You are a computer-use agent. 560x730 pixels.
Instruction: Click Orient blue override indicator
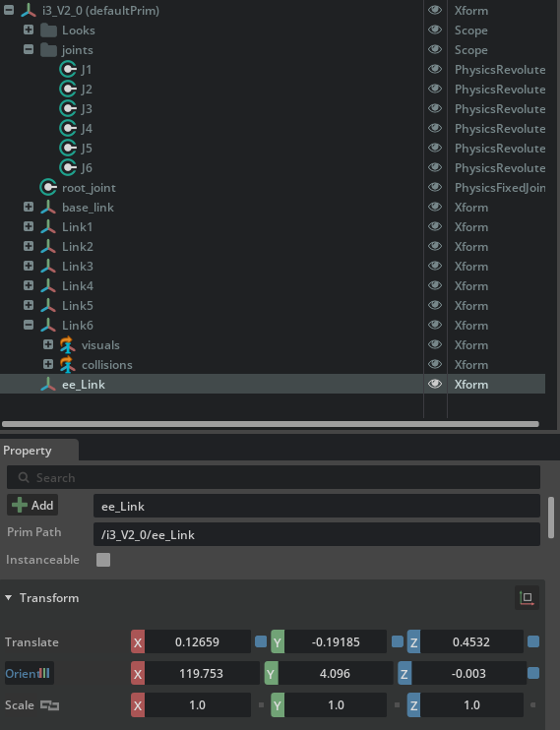tap(533, 673)
